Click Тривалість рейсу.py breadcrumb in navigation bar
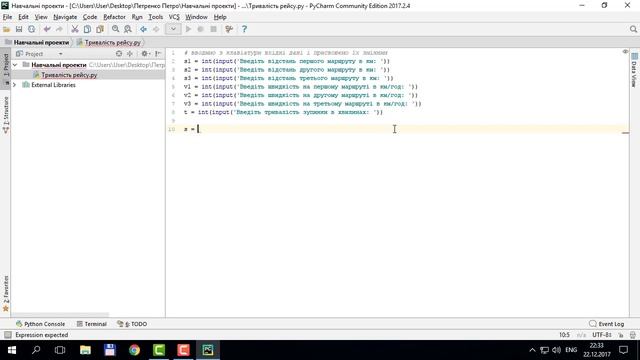The image size is (640, 360). point(112,42)
